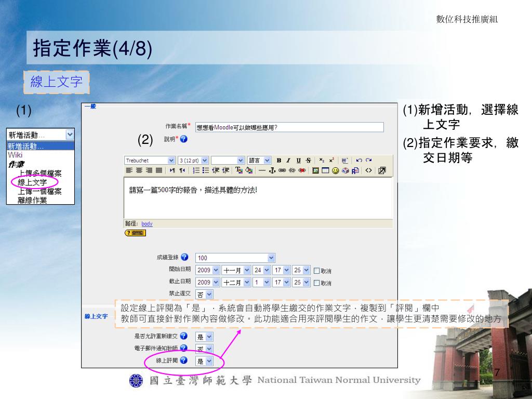Open the background color picker
Viewport: 532px width, 399px height.
249,170
